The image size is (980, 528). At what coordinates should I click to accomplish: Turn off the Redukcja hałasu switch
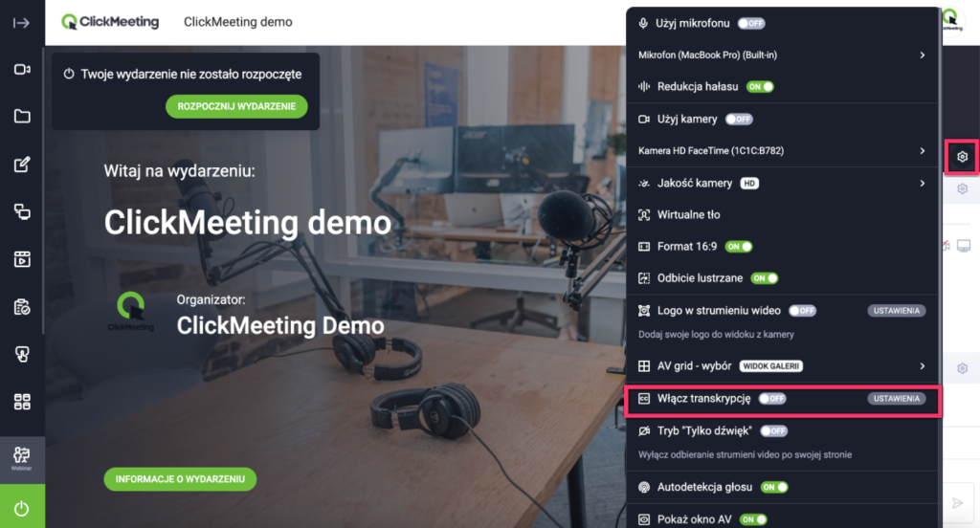760,87
